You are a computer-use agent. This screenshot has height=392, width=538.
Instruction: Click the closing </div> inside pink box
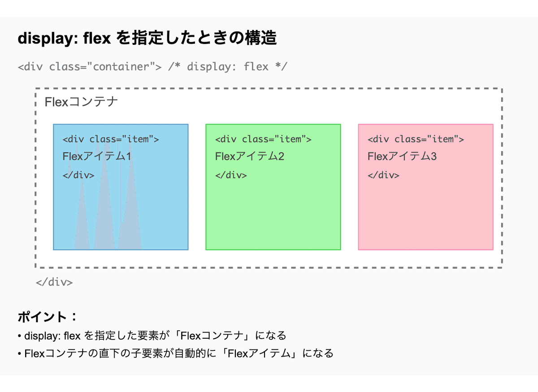[383, 175]
